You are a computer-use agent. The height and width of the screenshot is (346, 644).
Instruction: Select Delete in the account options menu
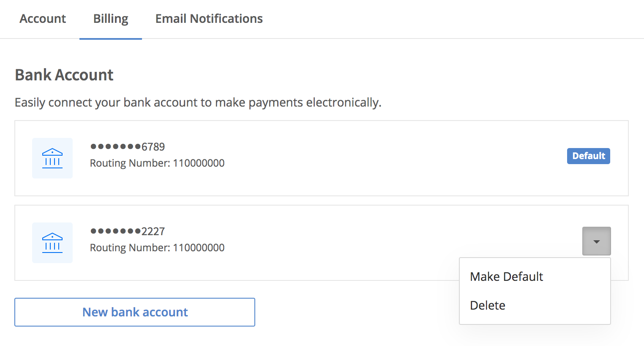pyautogui.click(x=488, y=305)
